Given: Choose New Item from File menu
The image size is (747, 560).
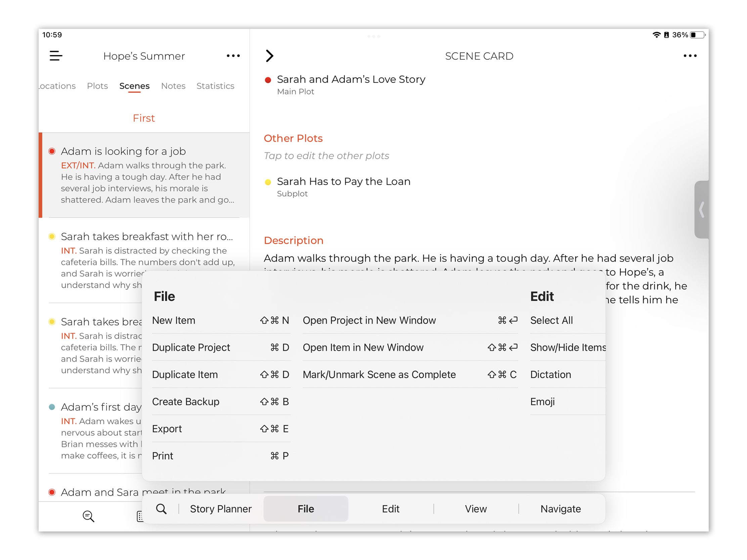Looking at the screenshot, I should point(221,320).
